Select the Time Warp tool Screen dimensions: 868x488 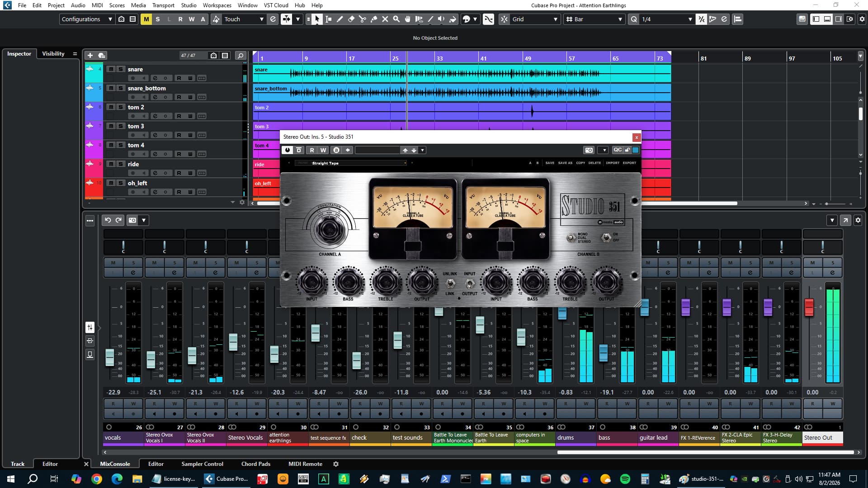tap(419, 19)
